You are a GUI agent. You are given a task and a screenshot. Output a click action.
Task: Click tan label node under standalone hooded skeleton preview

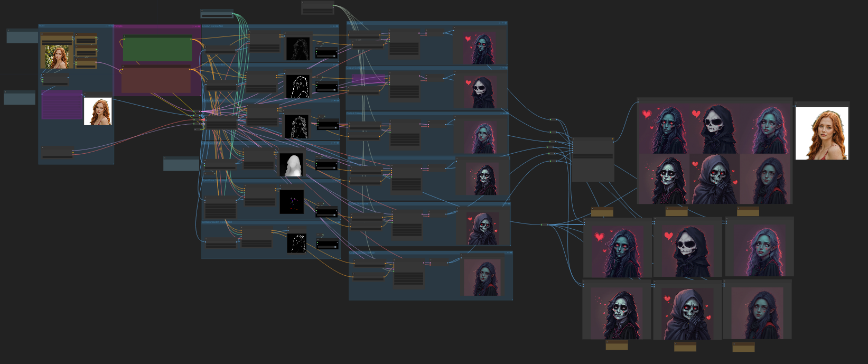pyautogui.click(x=685, y=347)
